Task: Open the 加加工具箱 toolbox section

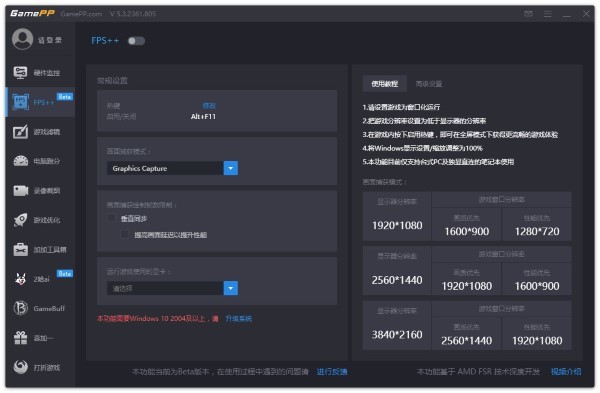Action: point(40,249)
